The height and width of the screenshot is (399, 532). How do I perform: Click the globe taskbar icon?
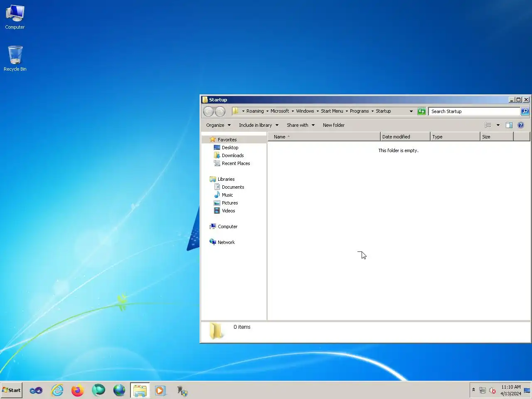click(x=119, y=390)
